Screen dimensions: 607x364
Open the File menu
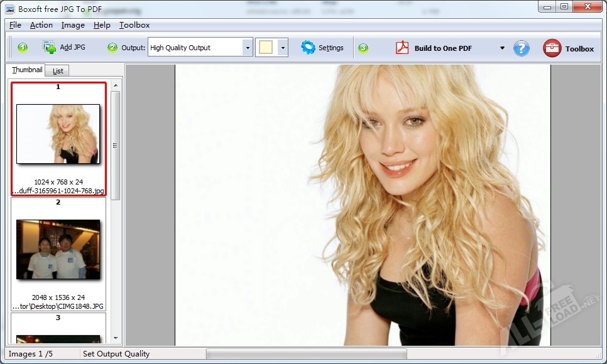pyautogui.click(x=15, y=25)
